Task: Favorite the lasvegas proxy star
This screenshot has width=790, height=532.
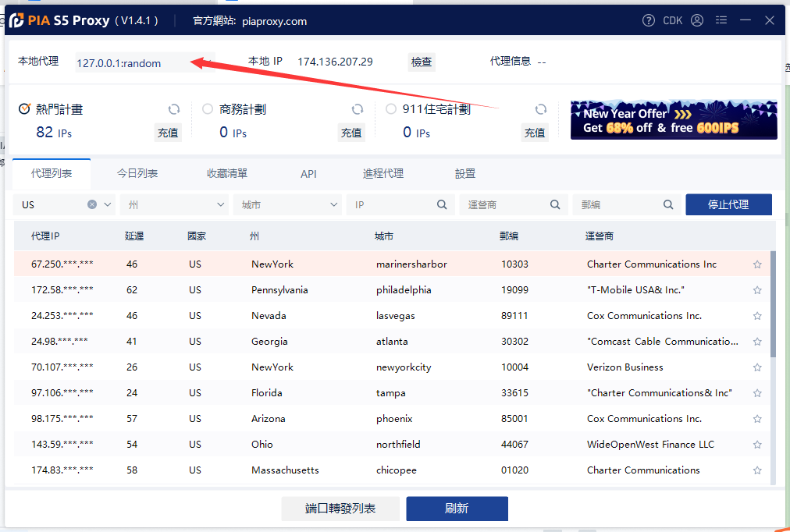Action: point(756,316)
